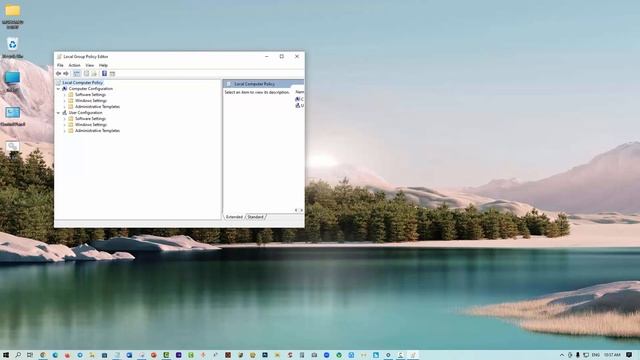
Task: Click the User Configuration icon in right pane
Action: click(x=298, y=106)
